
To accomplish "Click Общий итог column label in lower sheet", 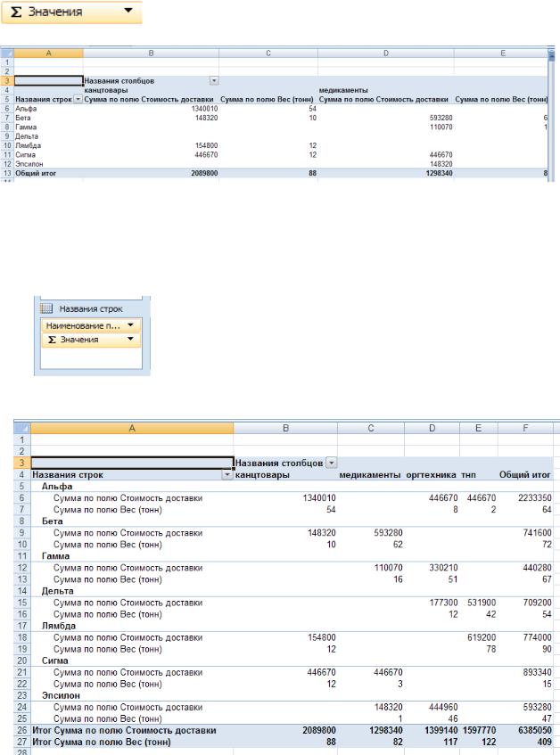I will [525, 475].
